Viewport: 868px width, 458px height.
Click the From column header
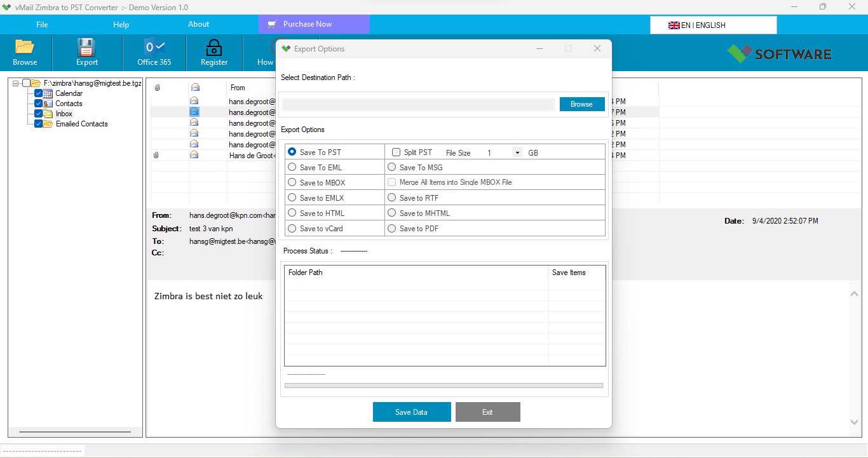(238, 88)
